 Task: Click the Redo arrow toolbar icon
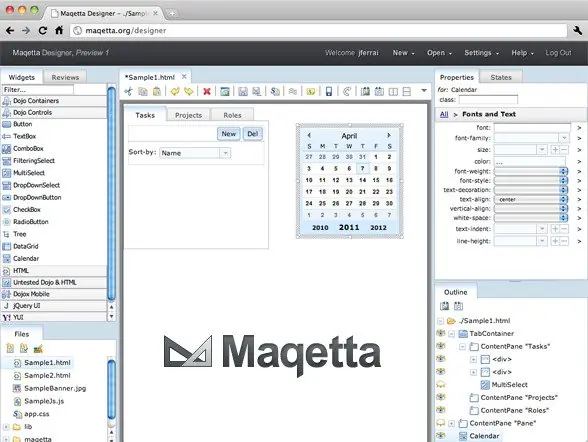pos(189,91)
